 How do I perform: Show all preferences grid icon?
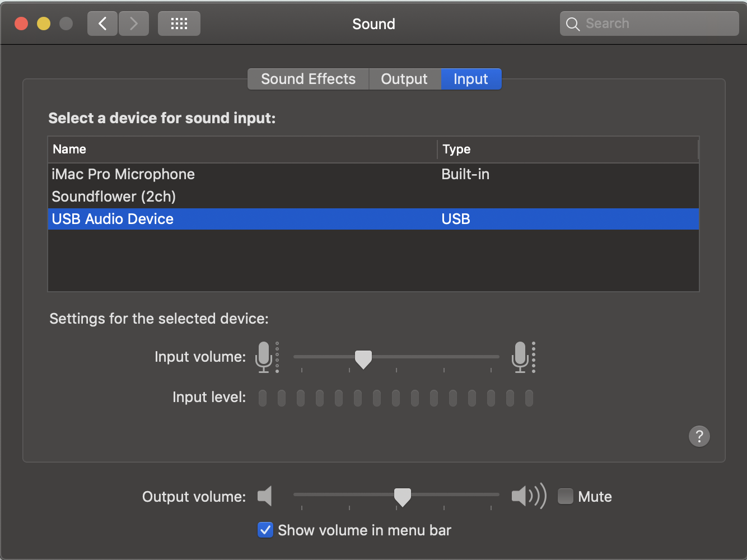(179, 24)
